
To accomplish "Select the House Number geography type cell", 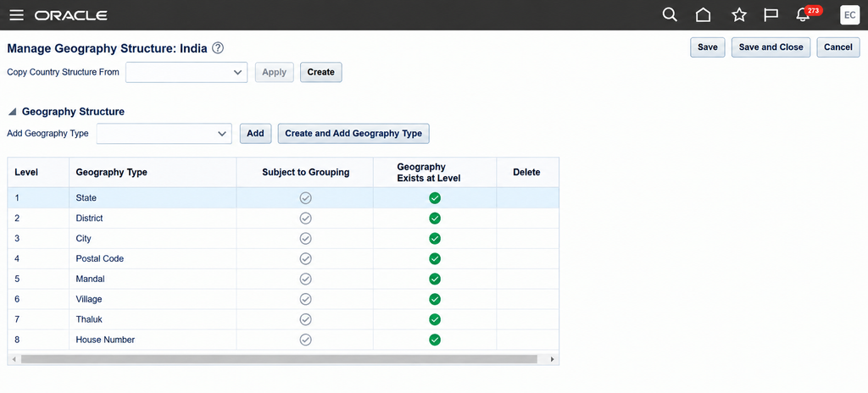I will 153,340.
